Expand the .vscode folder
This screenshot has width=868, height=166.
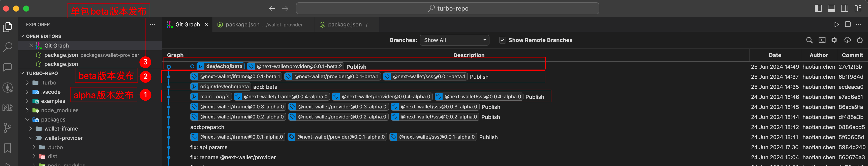coord(27,92)
